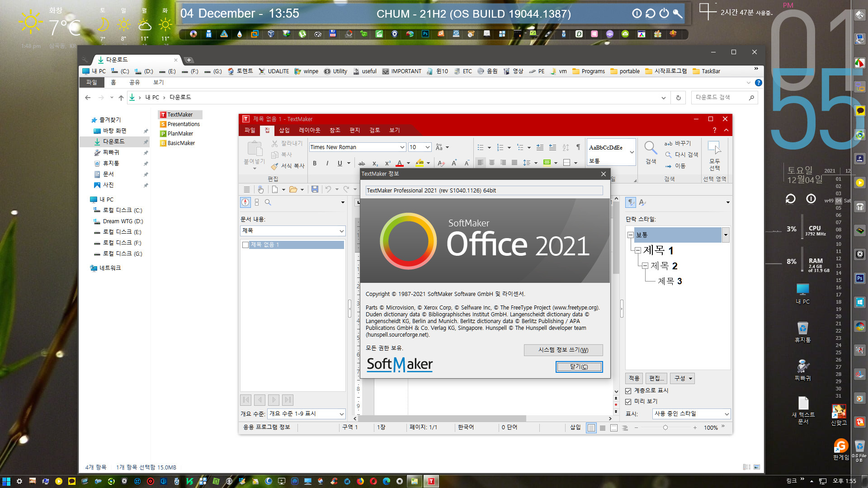The height and width of the screenshot is (488, 868).
Task: Click the 편집... button in styles panel
Action: point(656,379)
